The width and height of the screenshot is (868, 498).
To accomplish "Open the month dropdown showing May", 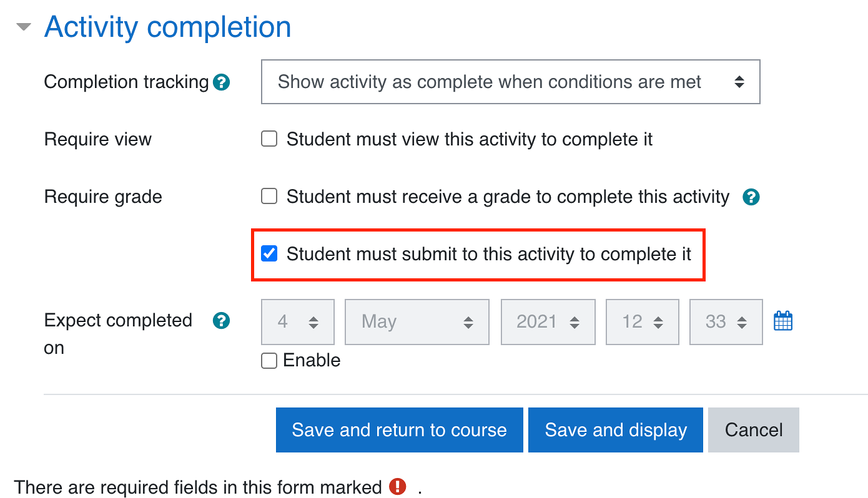I will pyautogui.click(x=417, y=322).
